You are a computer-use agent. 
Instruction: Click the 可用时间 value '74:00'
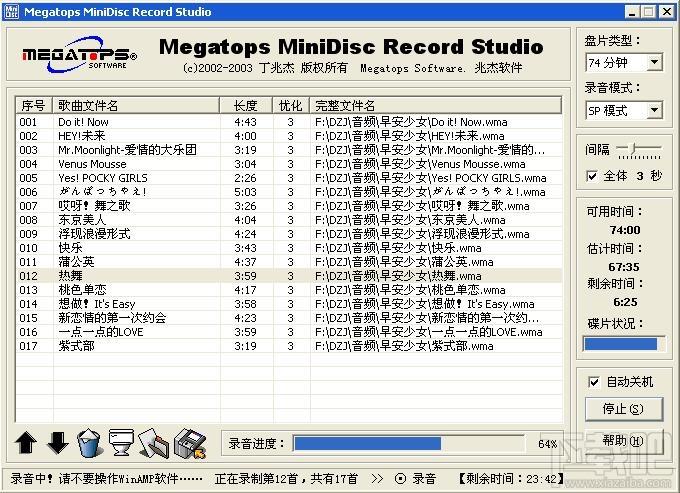(x=625, y=230)
